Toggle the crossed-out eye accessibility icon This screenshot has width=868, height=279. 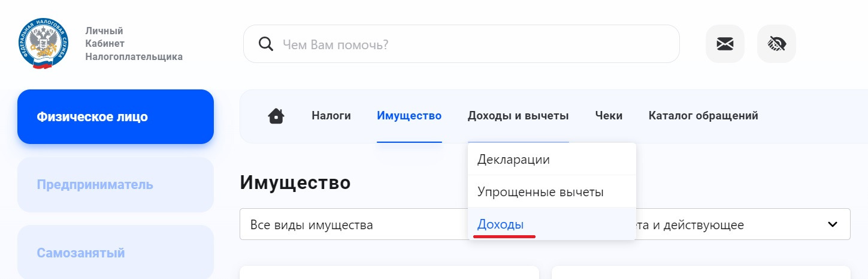point(776,44)
